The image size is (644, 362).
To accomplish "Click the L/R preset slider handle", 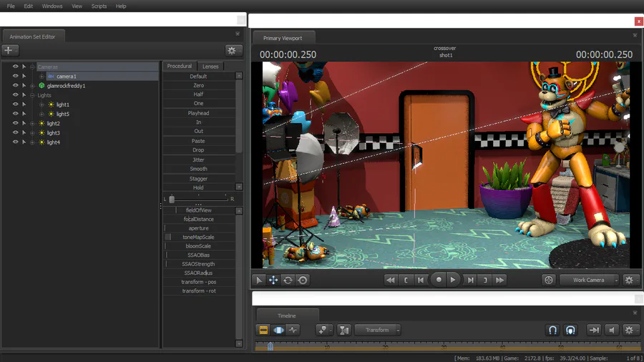I will click(x=172, y=199).
